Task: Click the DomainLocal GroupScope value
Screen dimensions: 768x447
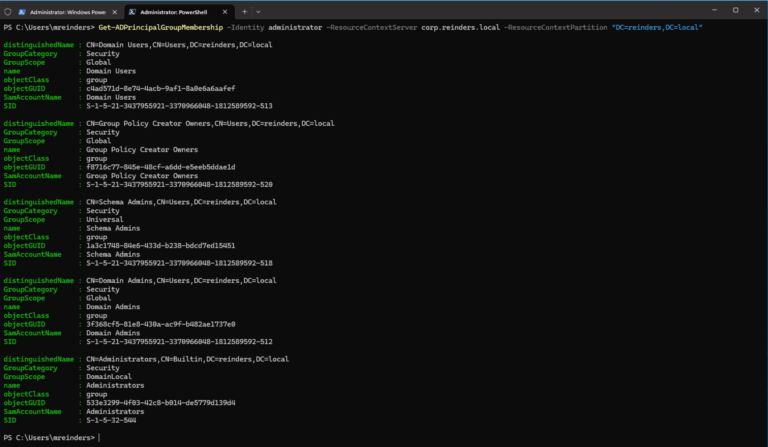Action: pyautogui.click(x=109, y=376)
